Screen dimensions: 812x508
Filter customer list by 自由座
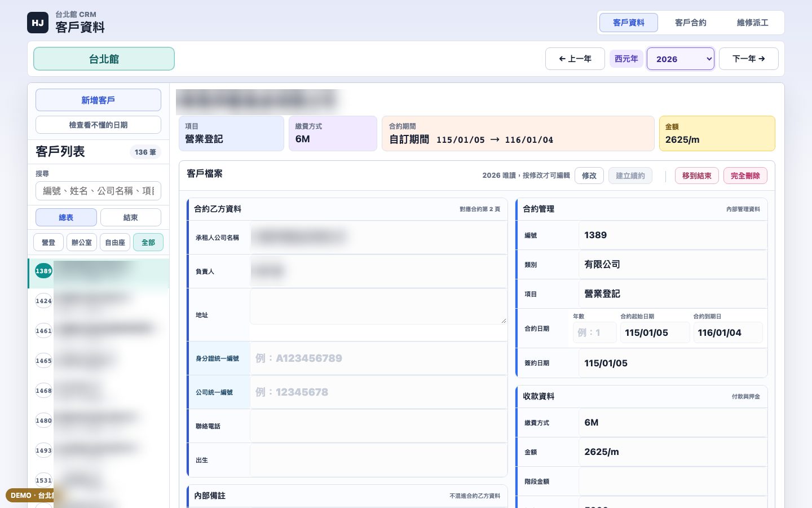[115, 242]
